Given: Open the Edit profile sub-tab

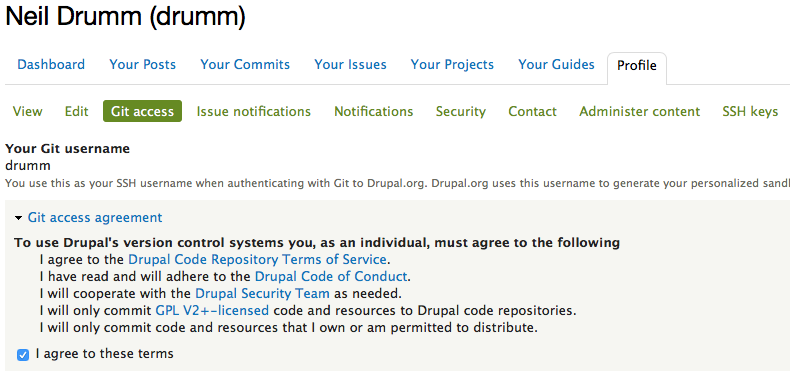Looking at the screenshot, I should [x=77, y=111].
